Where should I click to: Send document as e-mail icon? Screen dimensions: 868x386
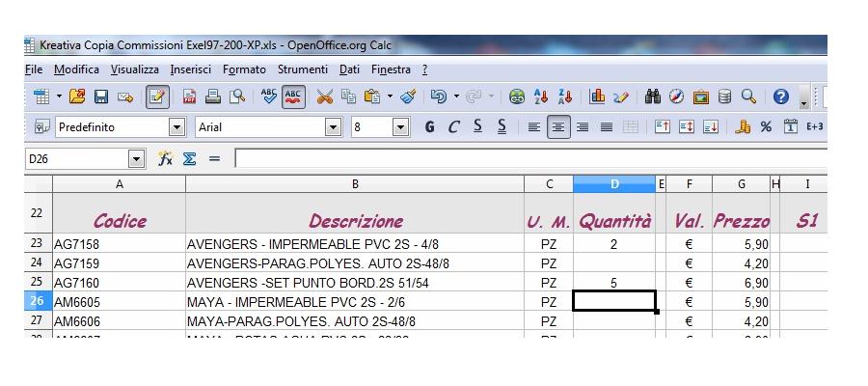tap(125, 97)
